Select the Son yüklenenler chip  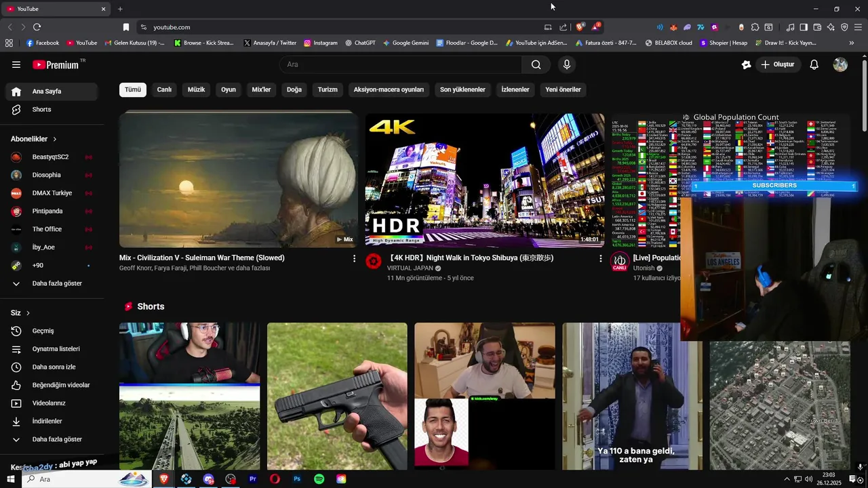pyautogui.click(x=462, y=89)
